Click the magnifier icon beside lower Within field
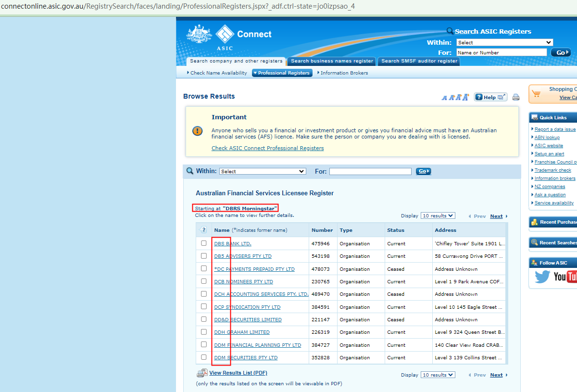The height and width of the screenshot is (392, 577). click(x=190, y=171)
